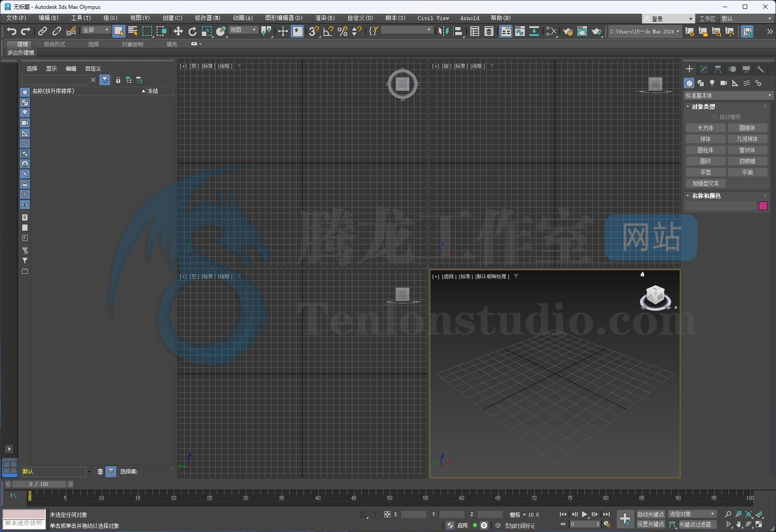This screenshot has width=776, height=532.
Task: Open the 文件(F) menu
Action: point(16,18)
